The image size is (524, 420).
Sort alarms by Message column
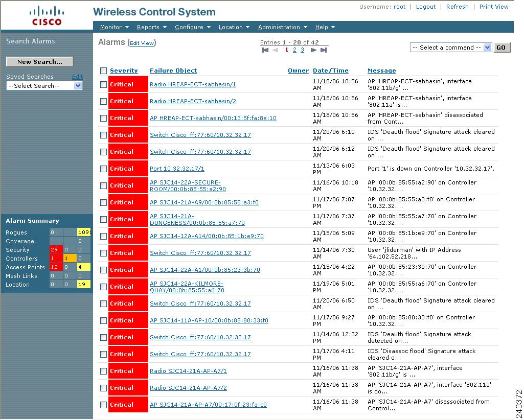click(382, 71)
